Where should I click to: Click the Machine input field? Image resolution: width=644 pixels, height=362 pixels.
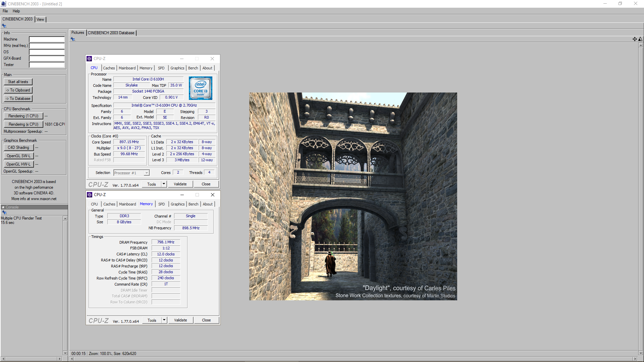pos(47,39)
